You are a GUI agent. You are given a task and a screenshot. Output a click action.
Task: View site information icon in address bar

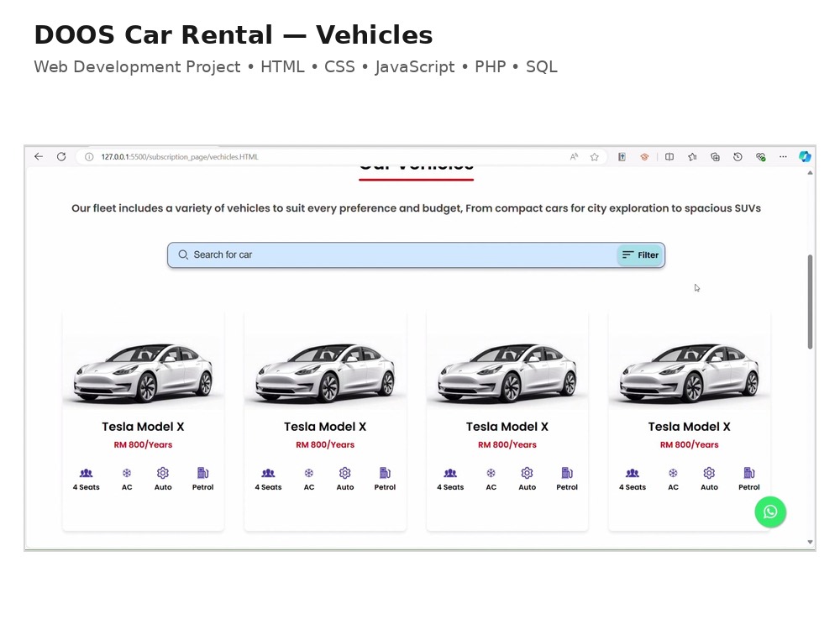coord(90,157)
